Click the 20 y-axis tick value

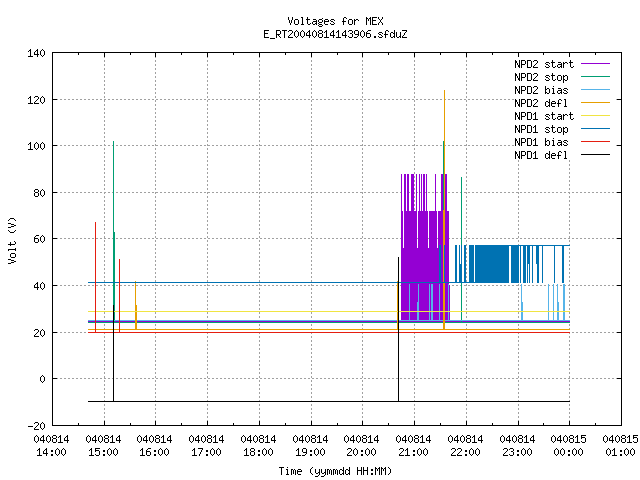click(x=39, y=333)
